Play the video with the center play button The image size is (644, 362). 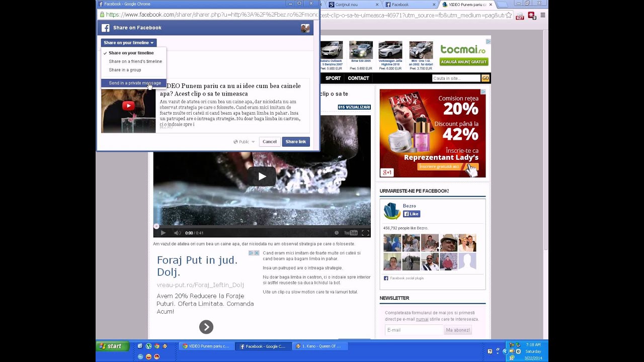pos(262,176)
